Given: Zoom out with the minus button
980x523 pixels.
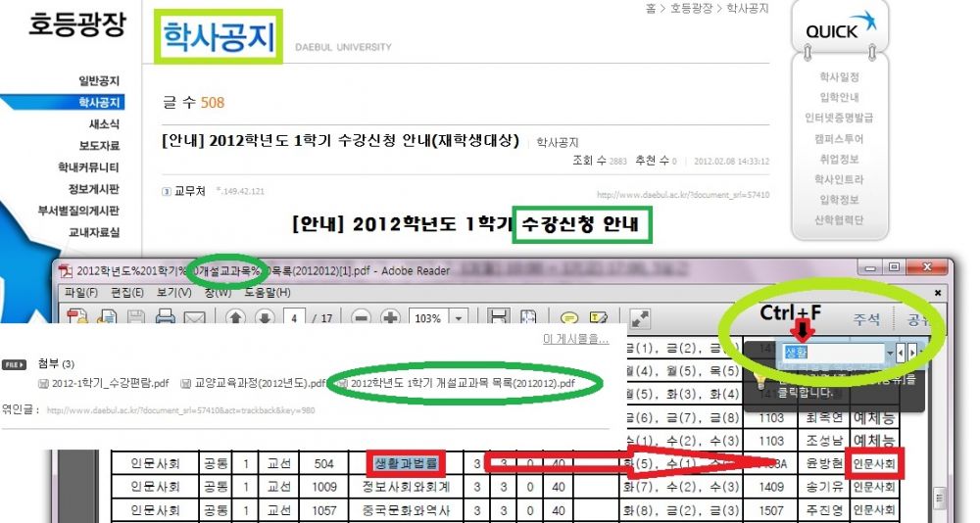Looking at the screenshot, I should (361, 317).
